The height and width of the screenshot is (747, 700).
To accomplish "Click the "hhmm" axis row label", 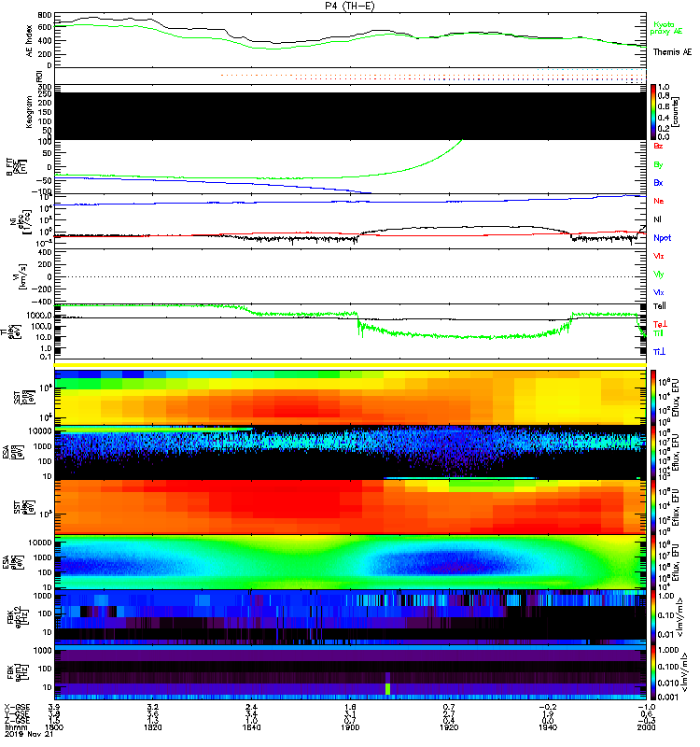I will click(x=15, y=727).
